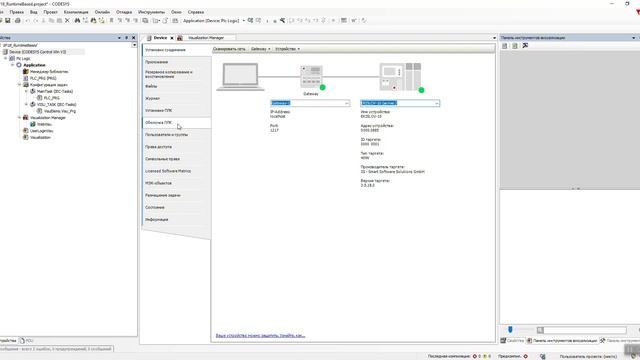
Task: Pin the project tree panel
Action: (x=126, y=38)
